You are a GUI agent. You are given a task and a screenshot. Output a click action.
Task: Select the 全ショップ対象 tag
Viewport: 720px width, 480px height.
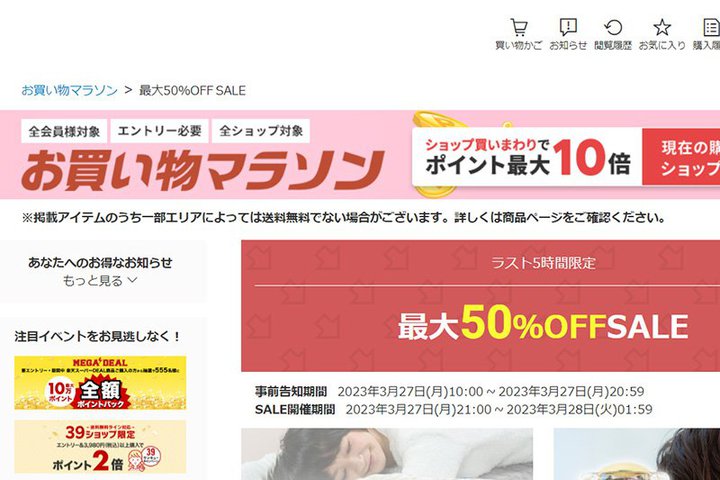pyautogui.click(x=261, y=131)
